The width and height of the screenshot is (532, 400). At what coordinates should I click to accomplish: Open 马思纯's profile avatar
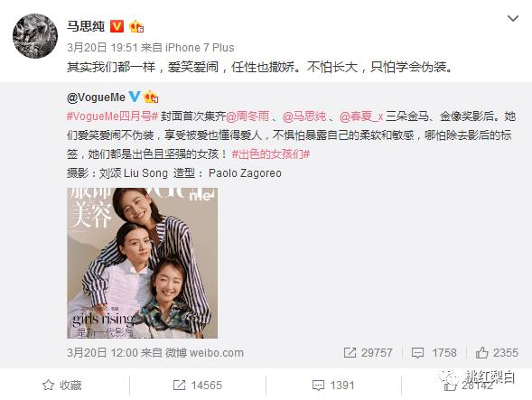coord(35,36)
